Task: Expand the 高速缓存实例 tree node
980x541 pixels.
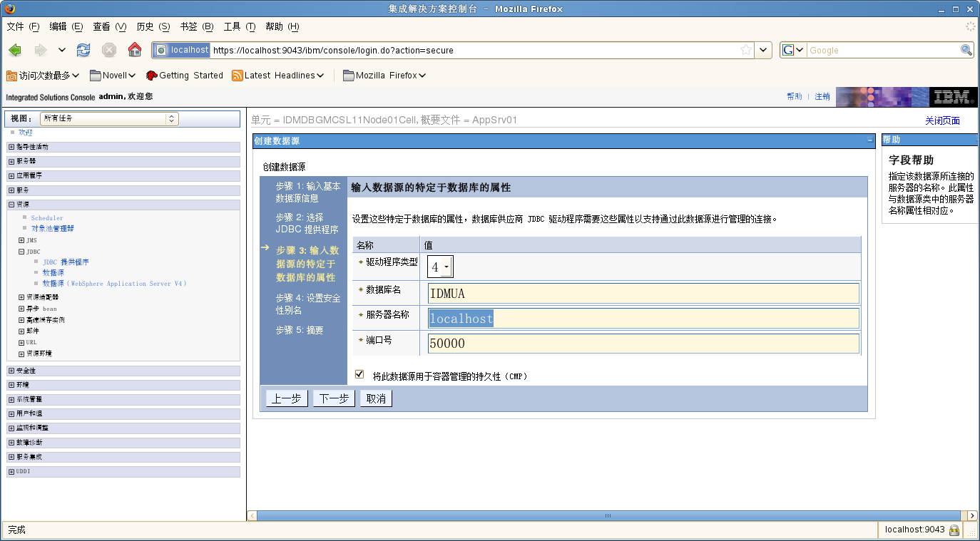Action: [21, 320]
